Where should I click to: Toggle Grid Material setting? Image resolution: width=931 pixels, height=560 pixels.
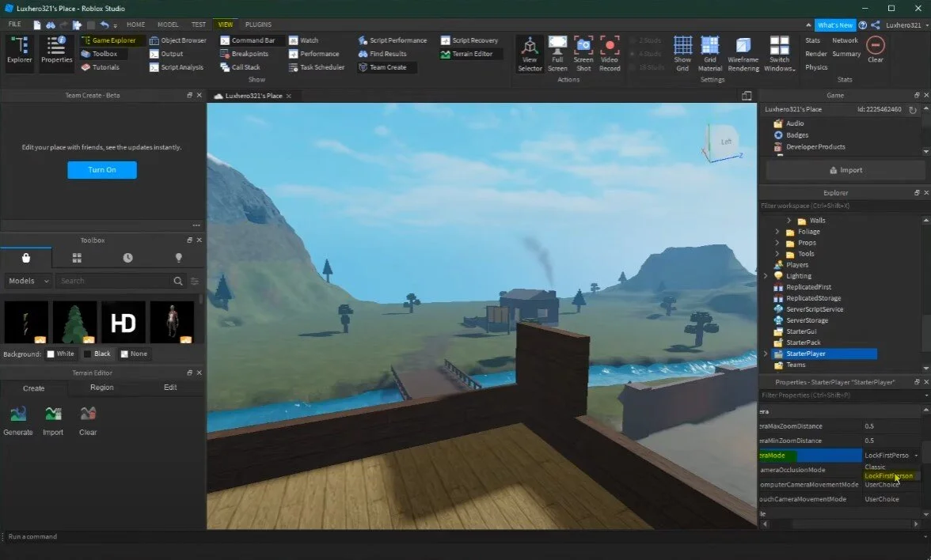(x=709, y=54)
